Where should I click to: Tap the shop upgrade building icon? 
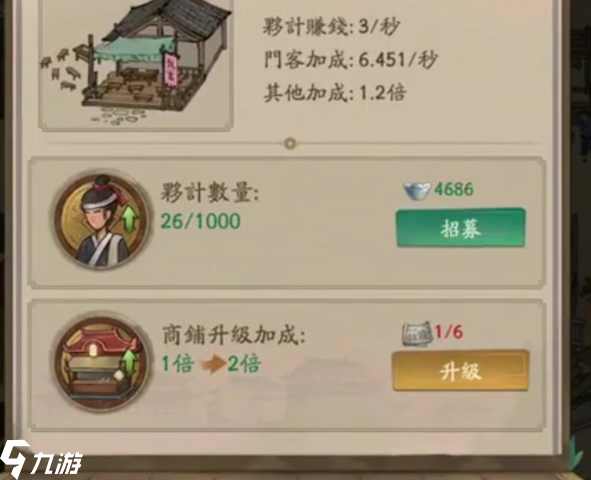[x=101, y=363]
